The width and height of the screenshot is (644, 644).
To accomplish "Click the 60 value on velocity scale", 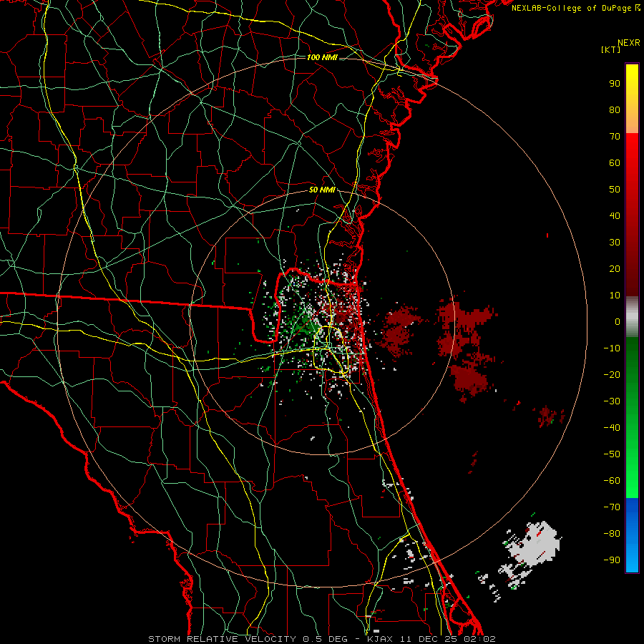I will pyautogui.click(x=615, y=162).
